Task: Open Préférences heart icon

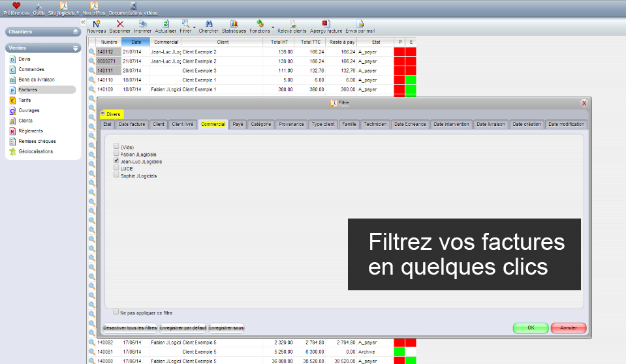Action: [16, 6]
